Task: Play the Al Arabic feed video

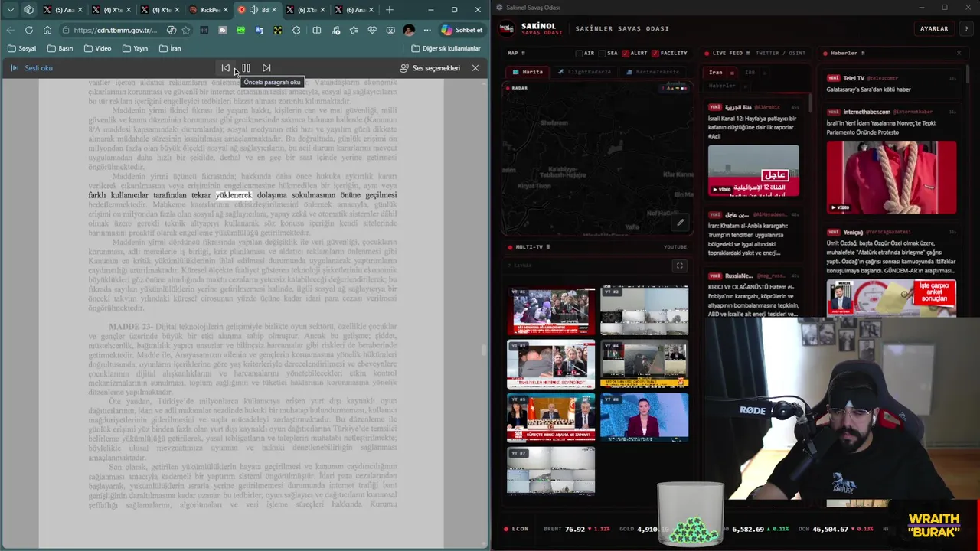Action: click(753, 171)
